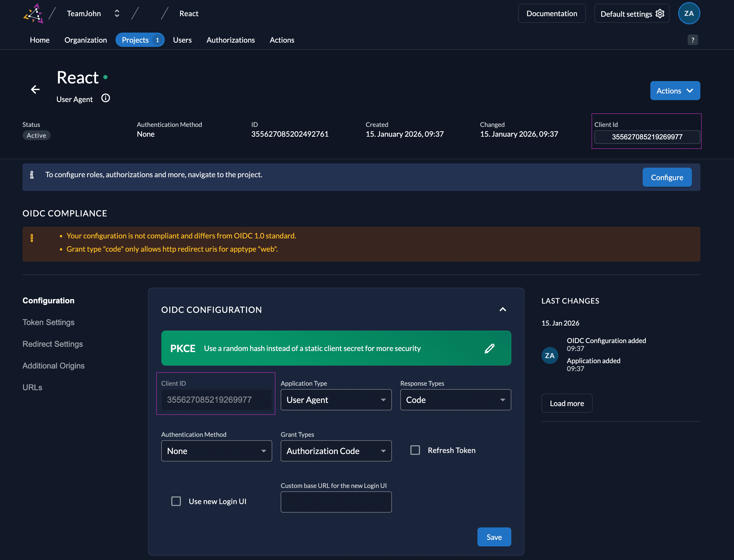Screen dimensions: 734x560
Task: Open the Authentication Method dropdown
Action: (217, 451)
